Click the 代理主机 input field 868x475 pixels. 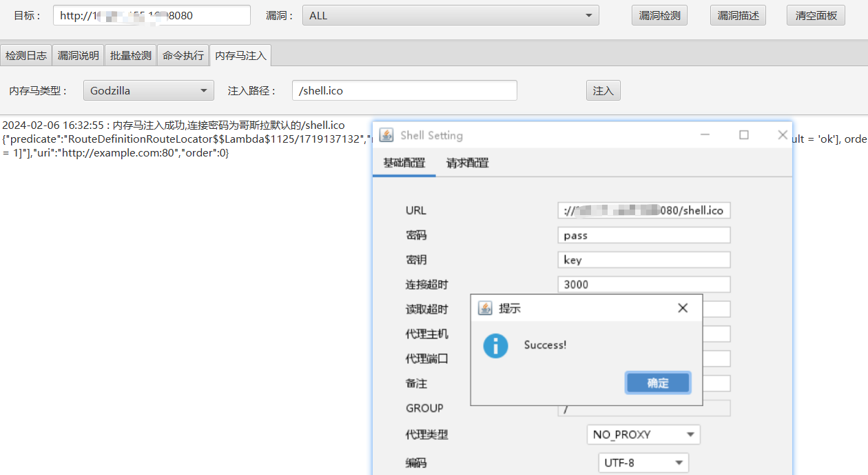pos(716,334)
